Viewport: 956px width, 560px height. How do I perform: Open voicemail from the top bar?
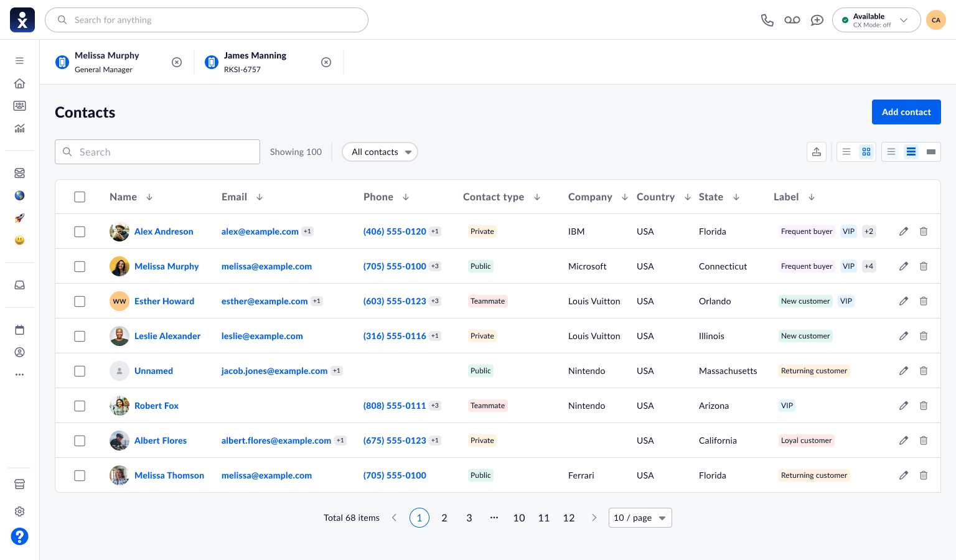click(792, 20)
